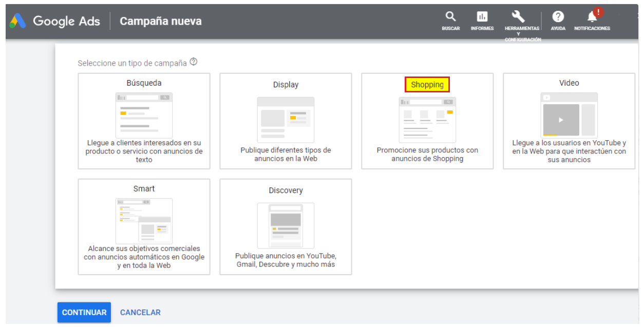644x327 pixels.
Task: Select the Smart campaign illustration
Action: tap(144, 221)
